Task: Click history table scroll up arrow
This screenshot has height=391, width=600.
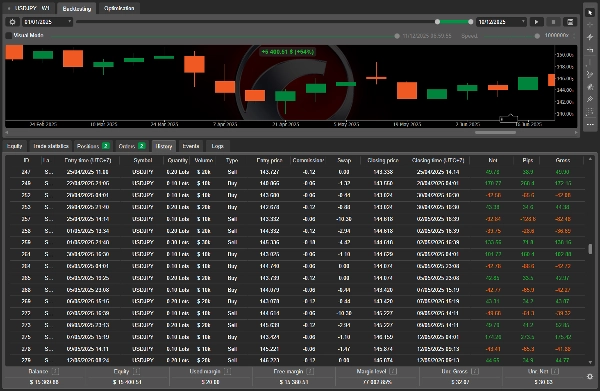Action: pos(590,159)
